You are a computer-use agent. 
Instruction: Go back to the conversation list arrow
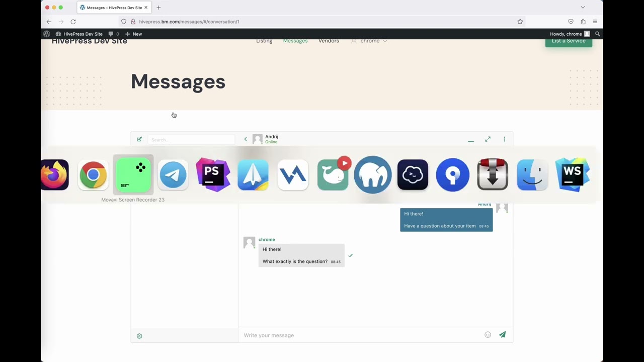[x=246, y=139]
